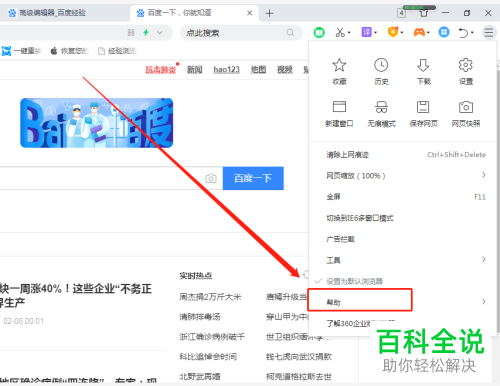This screenshot has width=500, height=386.
Task: Open hot topic 钱七虎向武汉捐款
Action: tap(299, 357)
